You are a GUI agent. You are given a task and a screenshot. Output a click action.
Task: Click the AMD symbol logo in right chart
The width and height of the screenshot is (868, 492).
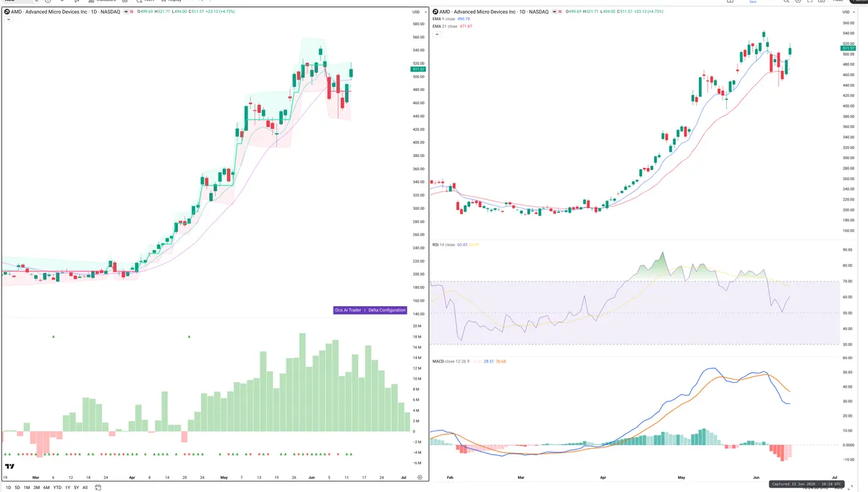coord(435,12)
